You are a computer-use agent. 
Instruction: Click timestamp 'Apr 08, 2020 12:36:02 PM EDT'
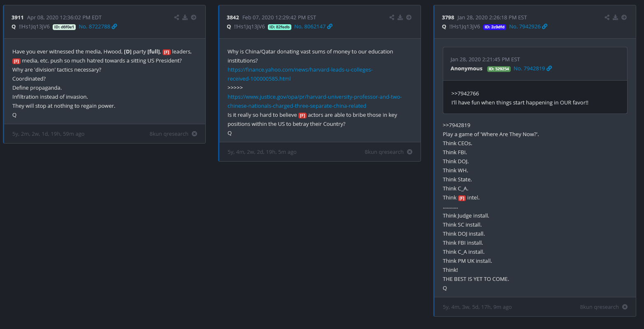click(x=64, y=17)
